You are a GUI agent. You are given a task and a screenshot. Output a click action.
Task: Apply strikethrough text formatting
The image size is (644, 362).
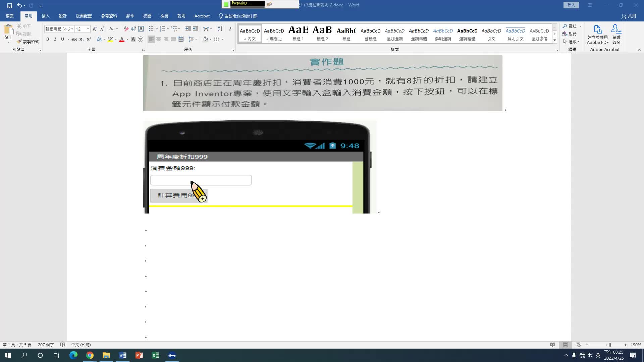click(x=74, y=39)
